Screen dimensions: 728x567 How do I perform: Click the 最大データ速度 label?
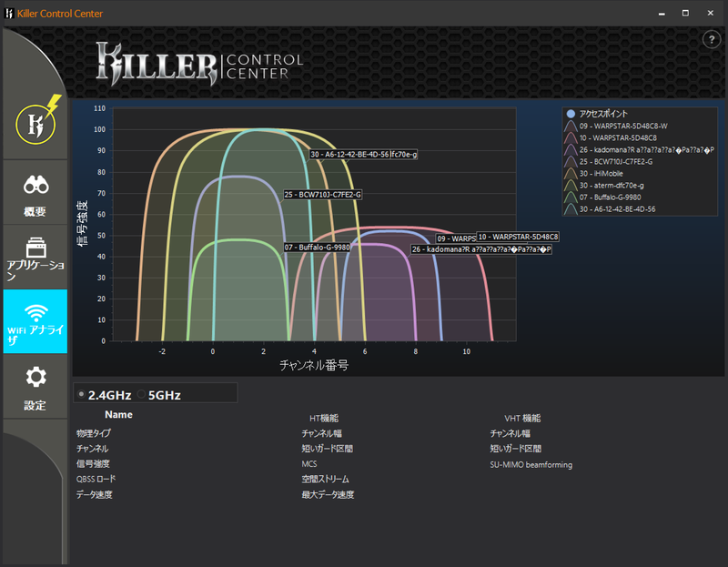click(x=328, y=494)
